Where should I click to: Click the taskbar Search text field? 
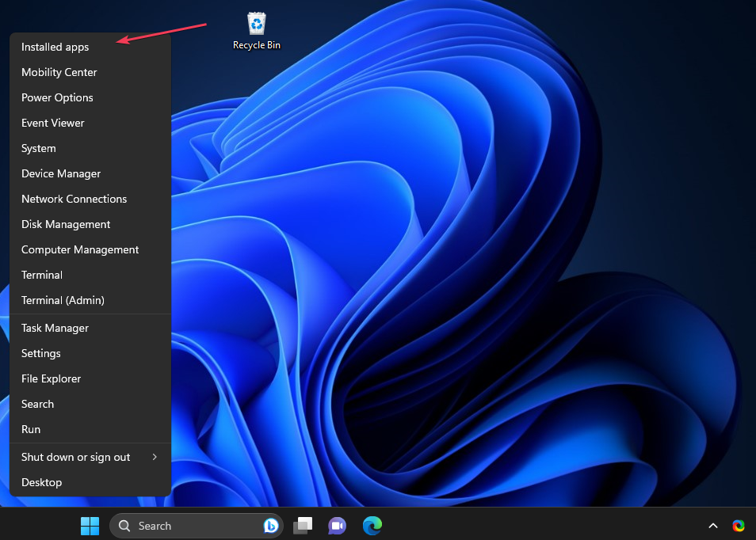tap(190, 526)
